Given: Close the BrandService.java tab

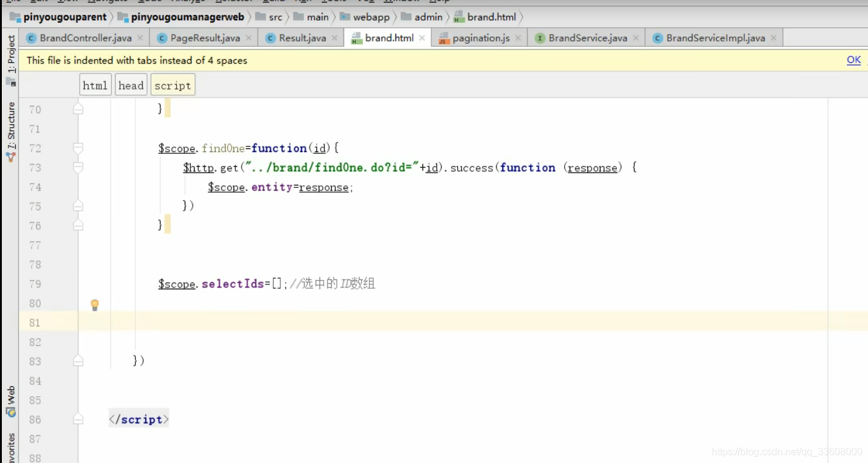Looking at the screenshot, I should pos(636,38).
